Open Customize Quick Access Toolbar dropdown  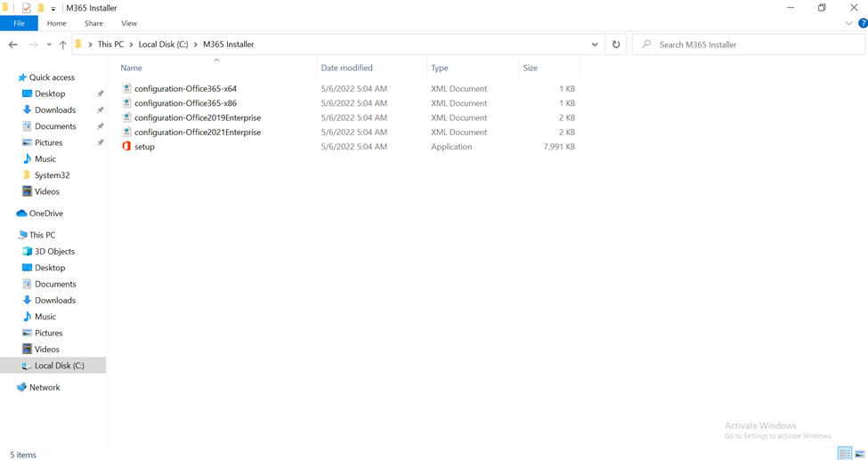coord(53,8)
